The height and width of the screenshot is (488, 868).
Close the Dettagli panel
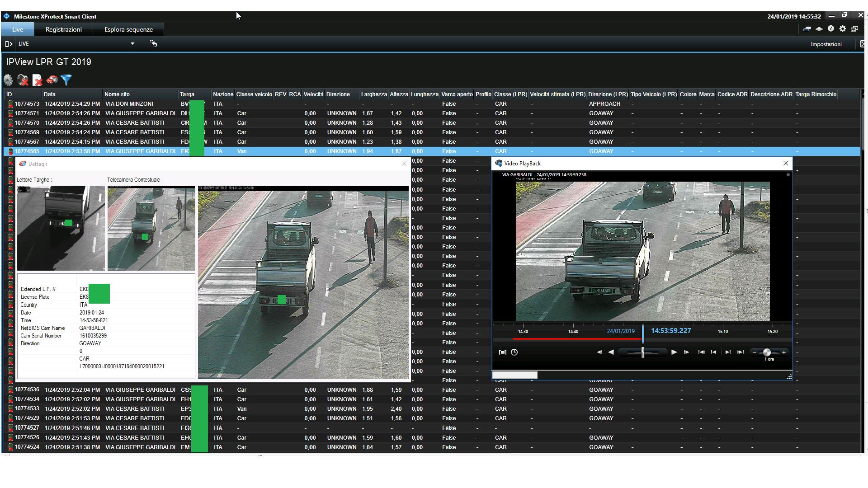(404, 164)
